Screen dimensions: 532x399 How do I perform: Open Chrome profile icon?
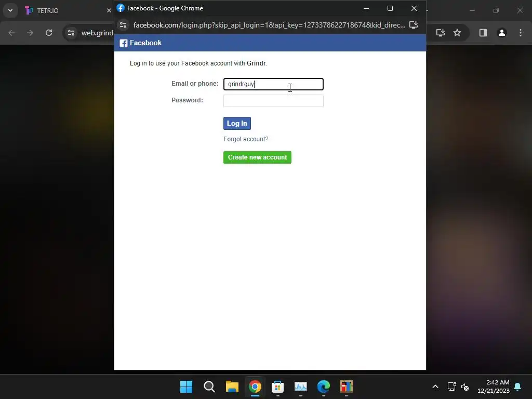(x=502, y=33)
